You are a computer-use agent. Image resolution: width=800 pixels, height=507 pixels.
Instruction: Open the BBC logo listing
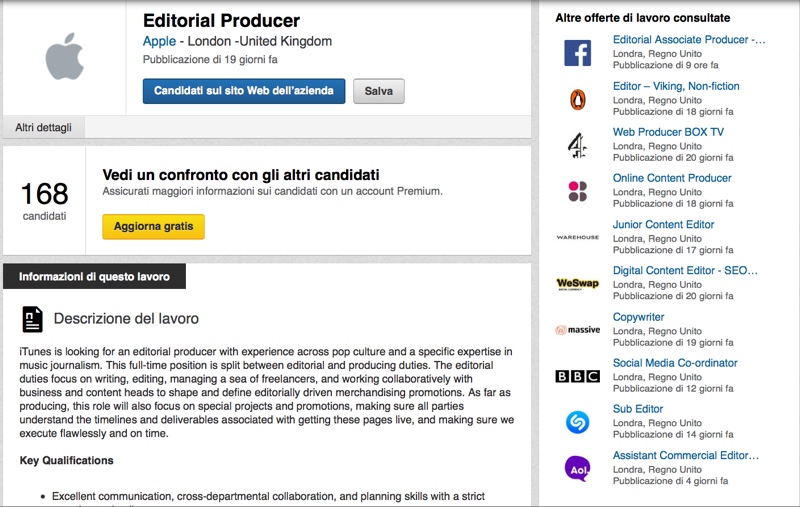point(577,376)
